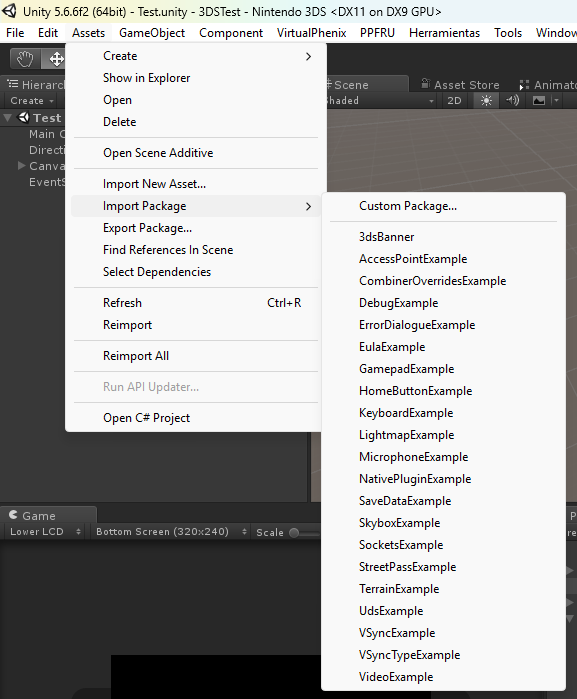
Task: Open scene effects image icon
Action: [539, 101]
